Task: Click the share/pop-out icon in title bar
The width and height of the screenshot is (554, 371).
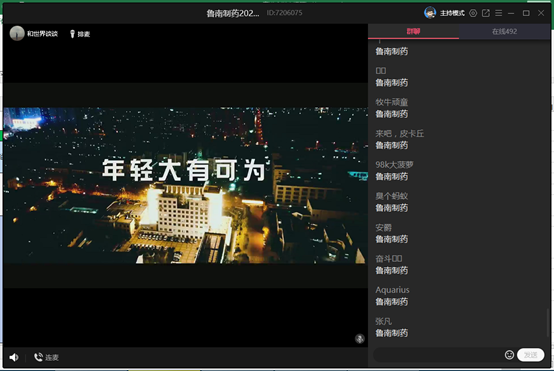Action: 486,13
